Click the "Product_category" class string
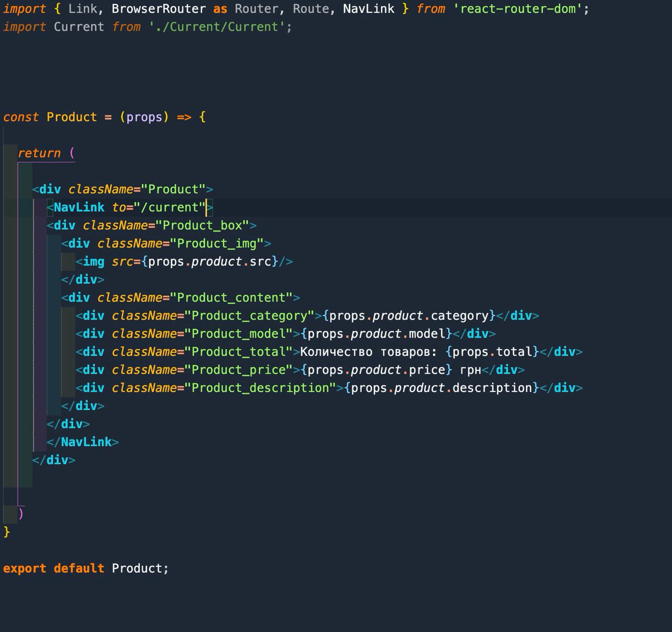Image resolution: width=672 pixels, height=632 pixels. [249, 315]
